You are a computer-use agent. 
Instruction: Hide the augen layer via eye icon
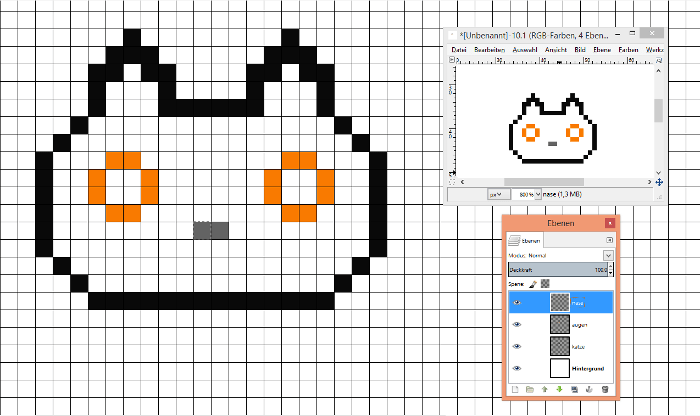pyautogui.click(x=517, y=324)
